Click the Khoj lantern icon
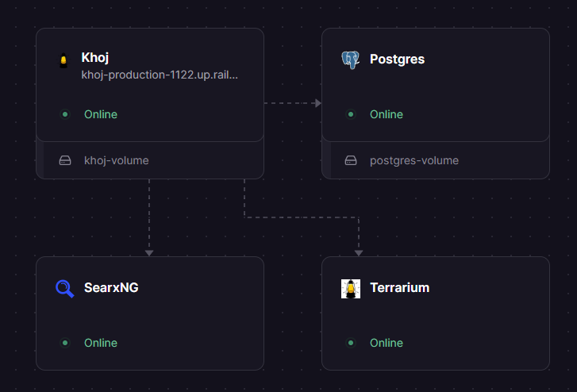Image resolution: width=577 pixels, height=392 pixels. tap(64, 60)
